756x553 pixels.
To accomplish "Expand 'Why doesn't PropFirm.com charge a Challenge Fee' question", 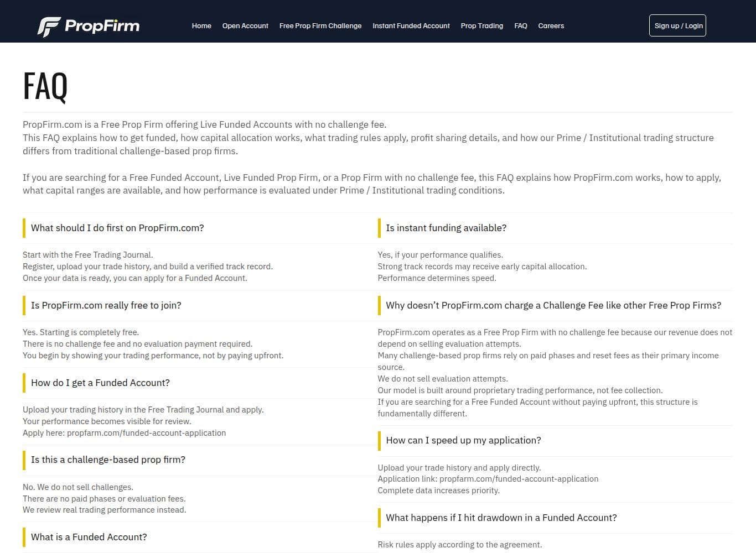I will click(555, 305).
